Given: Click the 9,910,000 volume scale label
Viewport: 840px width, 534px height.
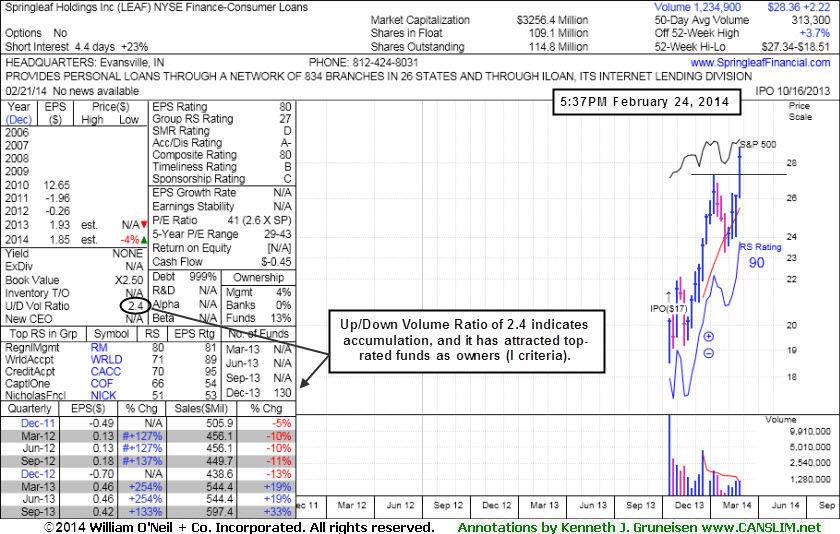Looking at the screenshot, I should [809, 432].
